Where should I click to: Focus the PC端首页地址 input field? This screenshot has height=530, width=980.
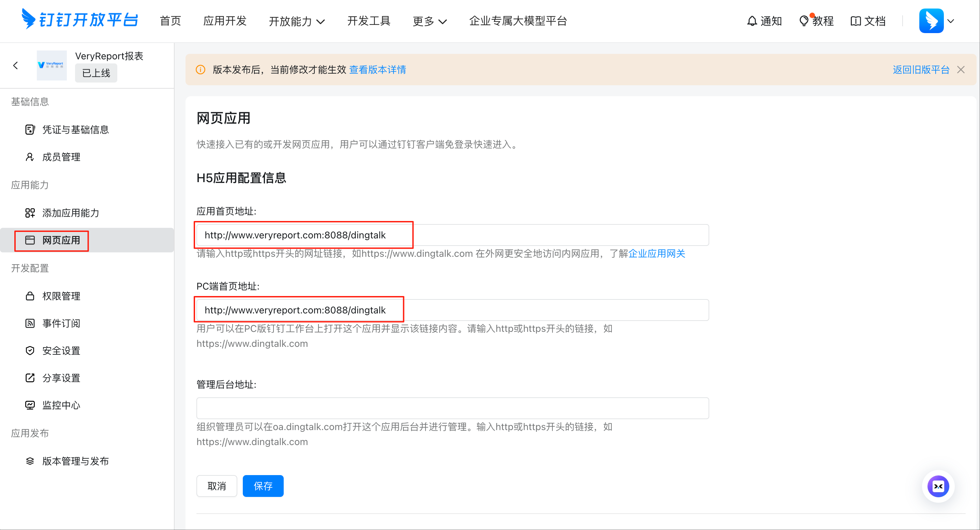click(x=452, y=310)
